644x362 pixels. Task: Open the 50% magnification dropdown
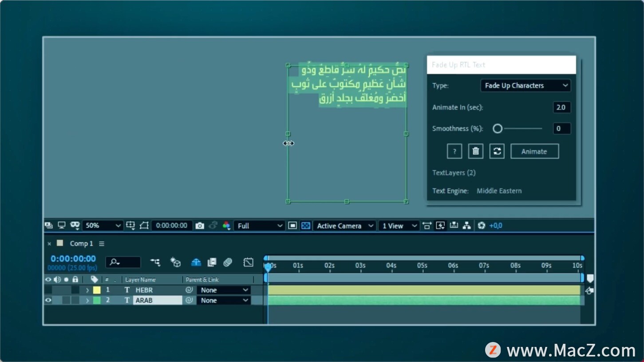click(x=103, y=225)
